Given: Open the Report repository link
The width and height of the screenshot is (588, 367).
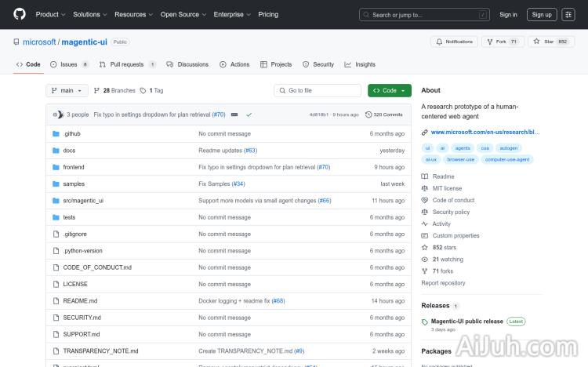Looking at the screenshot, I should (443, 283).
